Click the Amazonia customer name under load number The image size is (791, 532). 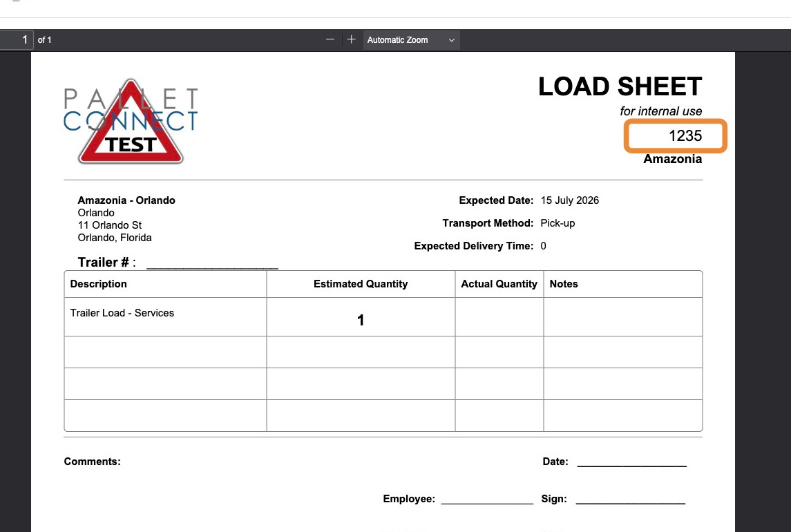(672, 159)
